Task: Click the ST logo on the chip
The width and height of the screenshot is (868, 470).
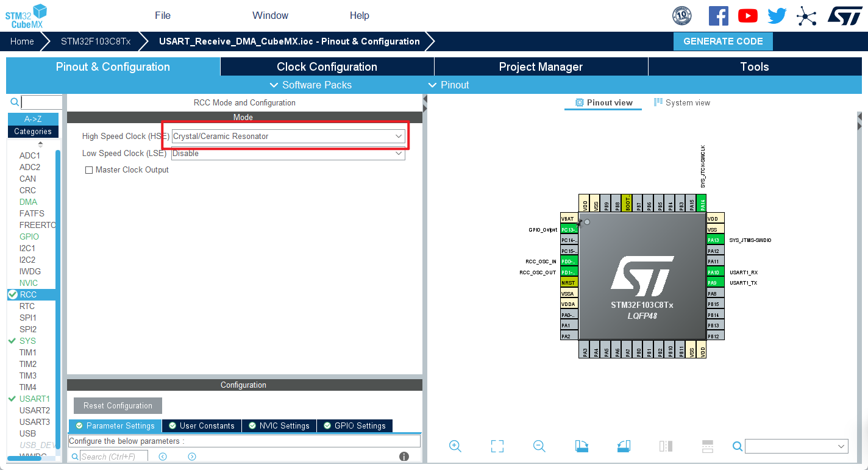Action: 642,276
